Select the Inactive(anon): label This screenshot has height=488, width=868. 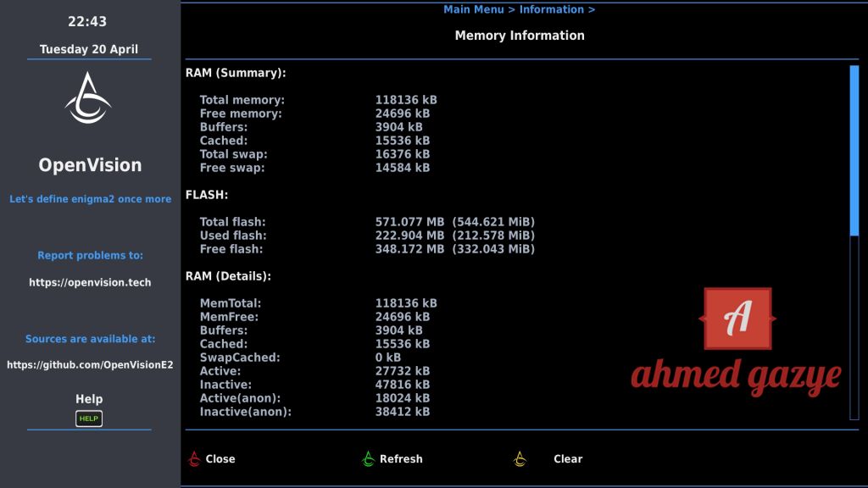(245, 412)
